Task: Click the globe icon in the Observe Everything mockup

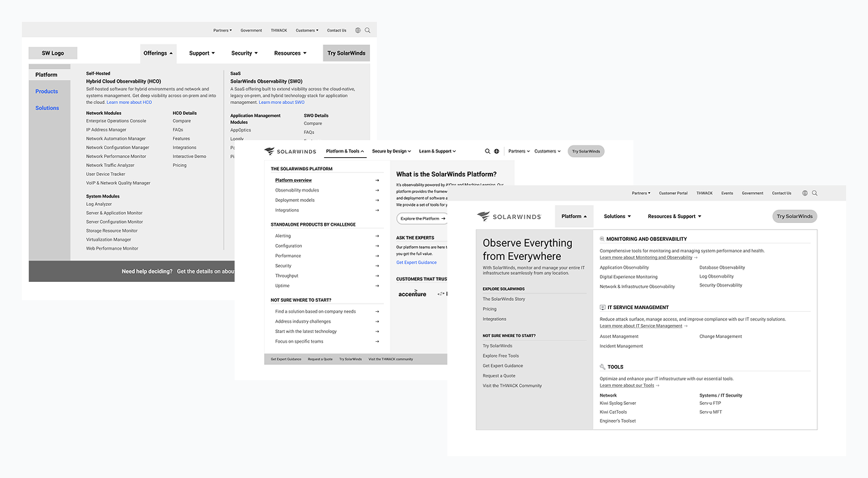Action: pyautogui.click(x=804, y=193)
